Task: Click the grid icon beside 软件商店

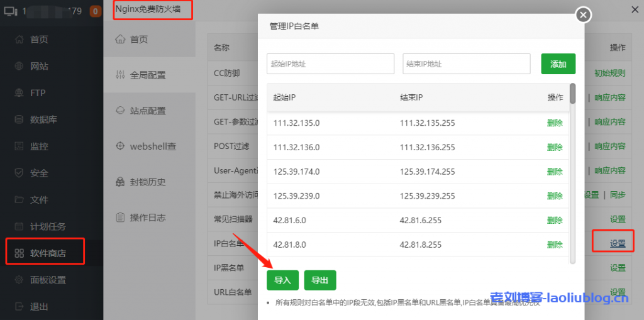Action: pyautogui.click(x=19, y=253)
